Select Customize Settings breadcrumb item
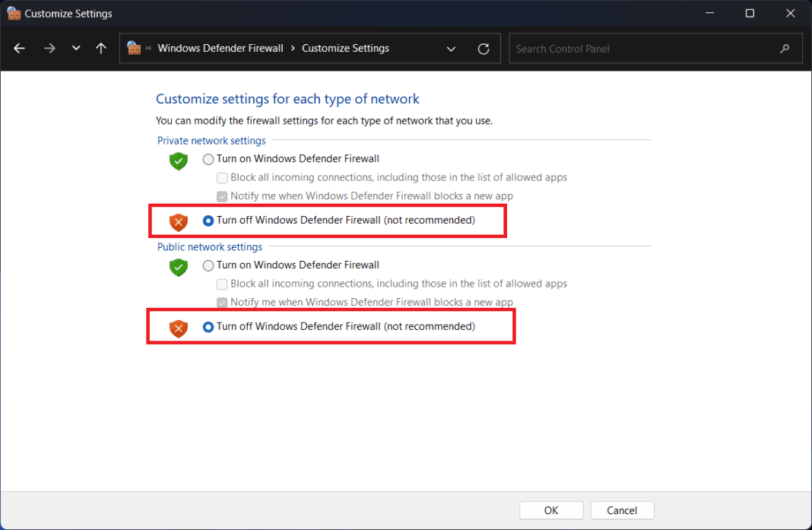Image resolution: width=812 pixels, height=530 pixels. pyautogui.click(x=345, y=49)
